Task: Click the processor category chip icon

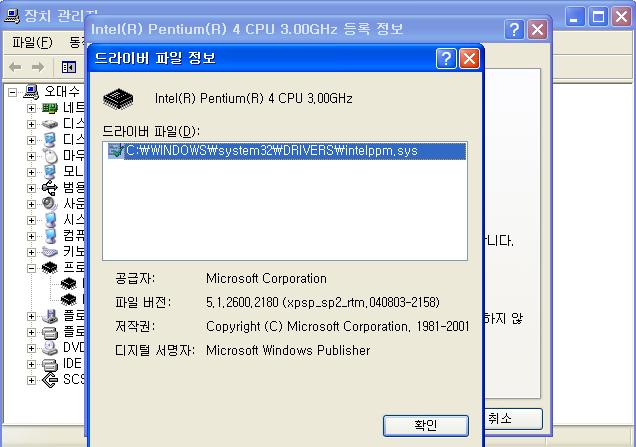Action: [50, 268]
